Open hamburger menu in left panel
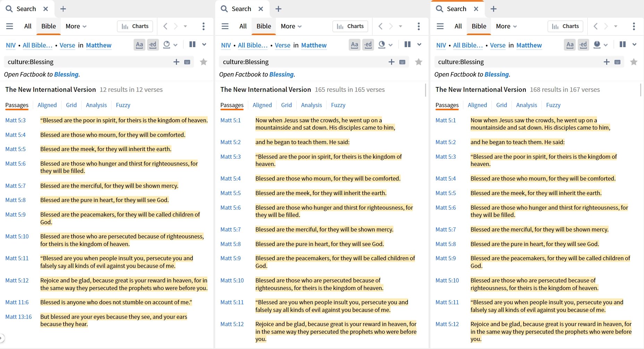644x349 pixels. [10, 26]
